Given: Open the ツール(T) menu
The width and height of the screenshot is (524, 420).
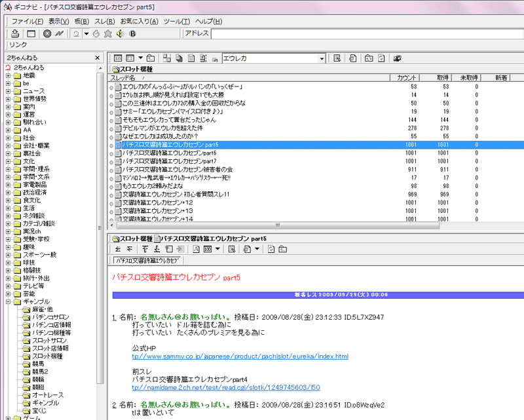Looking at the screenshot, I should click(177, 22).
